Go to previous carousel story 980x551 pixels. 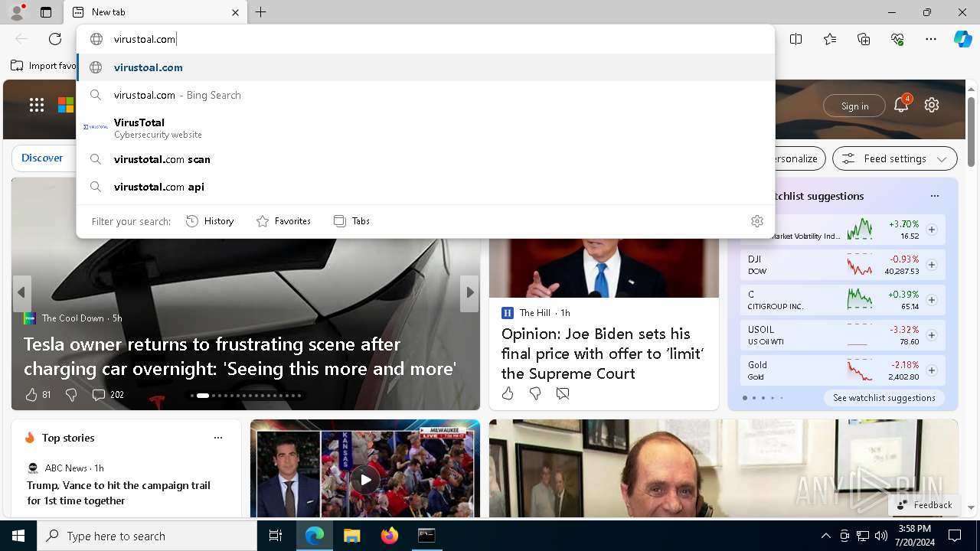(21, 292)
